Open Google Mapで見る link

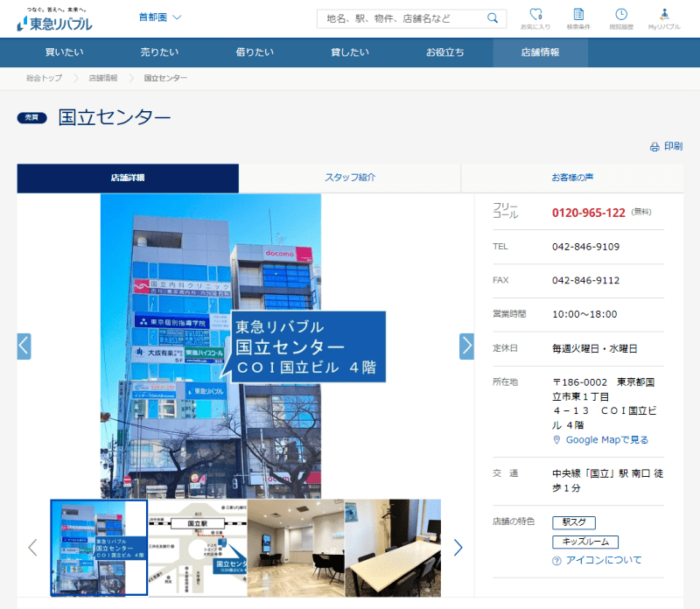[x=607, y=440]
